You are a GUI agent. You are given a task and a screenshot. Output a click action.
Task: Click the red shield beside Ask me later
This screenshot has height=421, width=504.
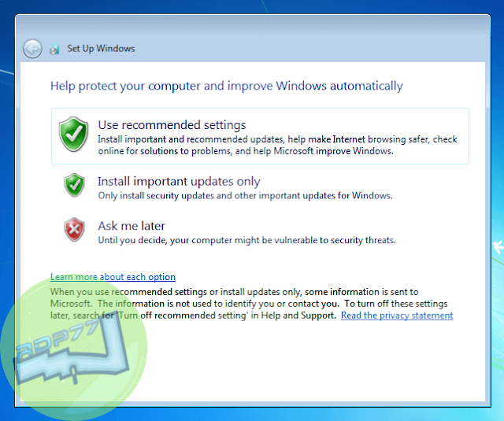tap(74, 230)
